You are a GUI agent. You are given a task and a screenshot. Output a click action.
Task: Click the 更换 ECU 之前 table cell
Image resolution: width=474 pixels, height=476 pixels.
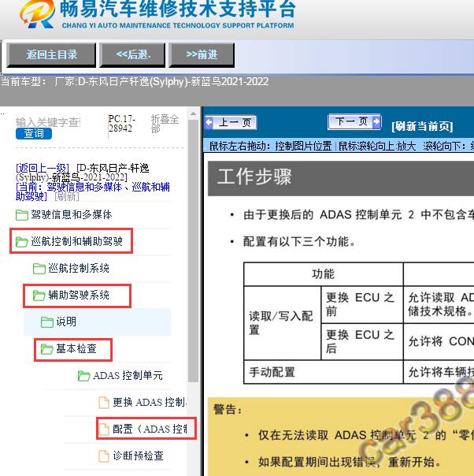tap(361, 304)
